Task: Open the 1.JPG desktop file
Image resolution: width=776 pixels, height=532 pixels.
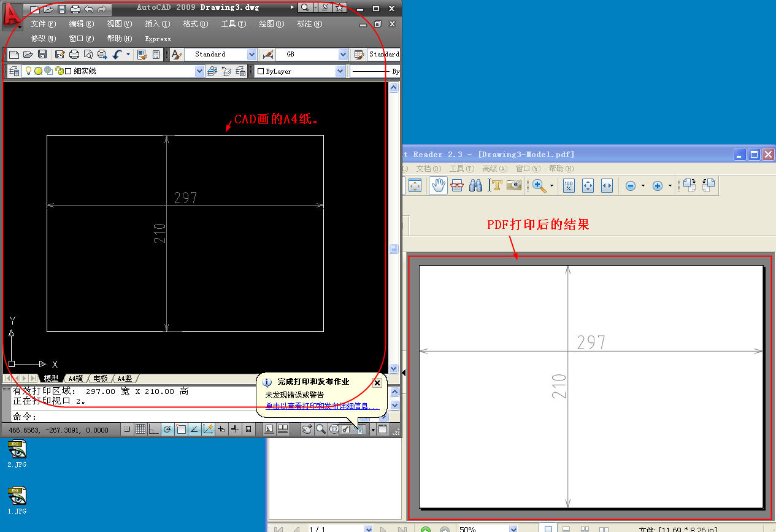Action: [x=17, y=500]
